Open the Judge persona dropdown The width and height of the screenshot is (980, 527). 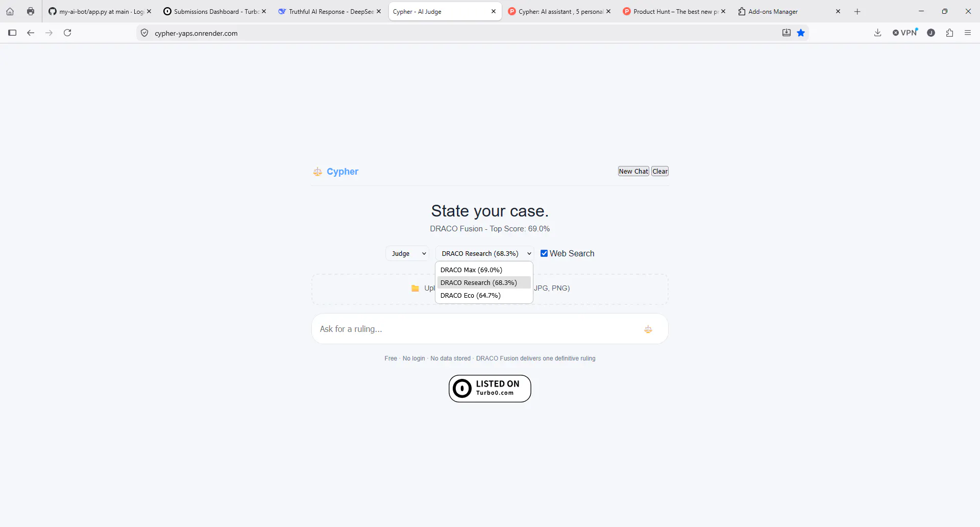(x=407, y=253)
